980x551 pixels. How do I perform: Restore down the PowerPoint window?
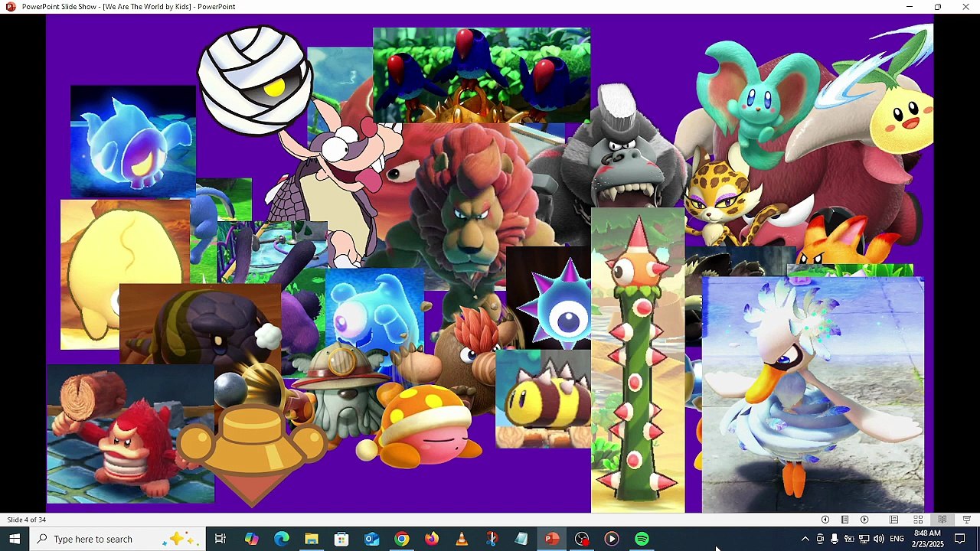click(x=937, y=7)
